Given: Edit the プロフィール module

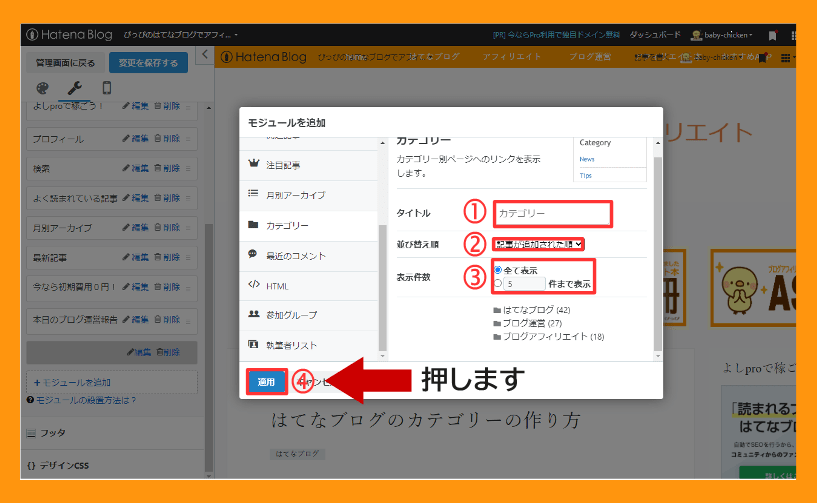Looking at the screenshot, I should coord(135,139).
